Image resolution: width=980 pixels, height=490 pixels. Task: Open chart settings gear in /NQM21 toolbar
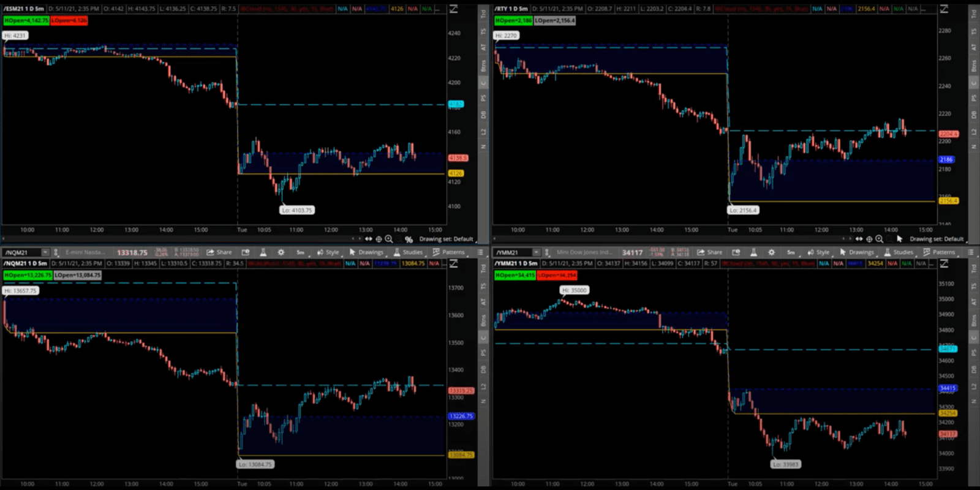pyautogui.click(x=281, y=252)
